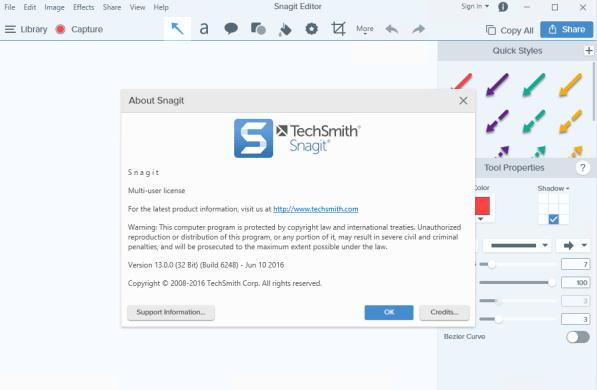This screenshot has height=390, width=597.
Task: Select the Arrow tool in toolbar
Action: (177, 29)
